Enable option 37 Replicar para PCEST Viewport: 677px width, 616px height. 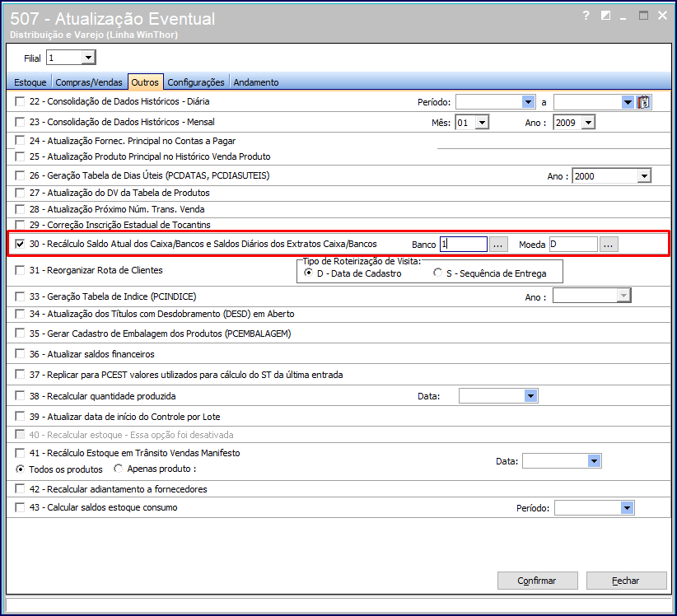[x=20, y=374]
